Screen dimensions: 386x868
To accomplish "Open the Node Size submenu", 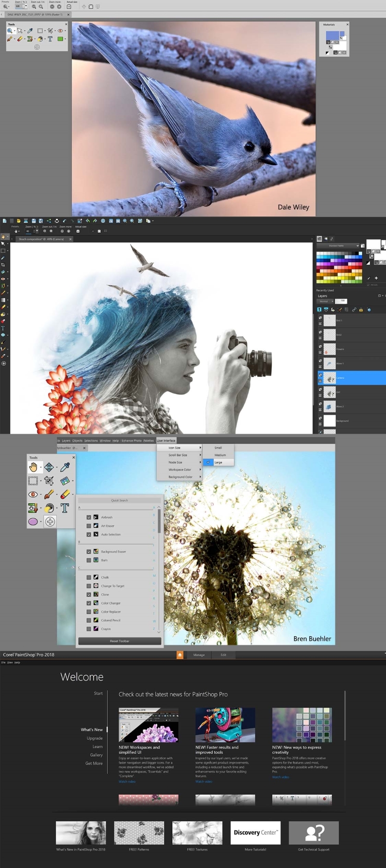I will [179, 462].
